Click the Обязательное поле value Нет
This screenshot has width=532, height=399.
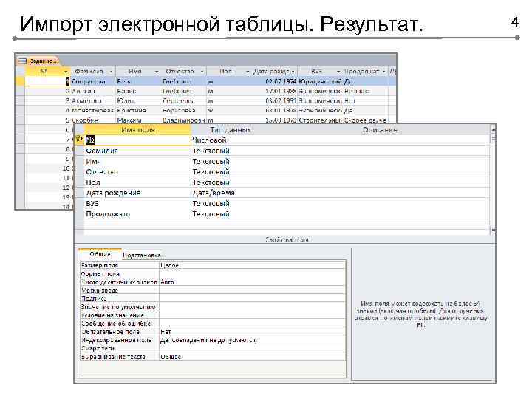(x=253, y=332)
